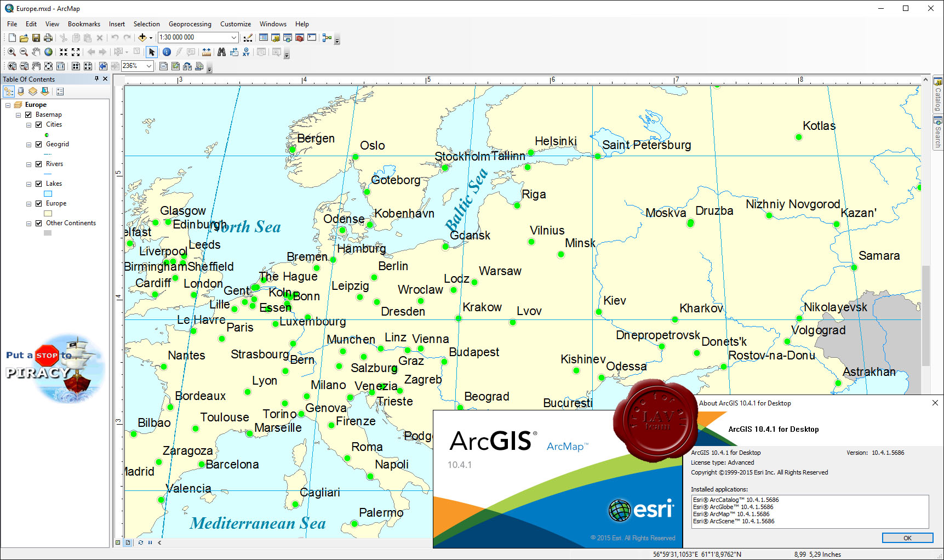Switch to Layout View button at bottom
Image resolution: width=944 pixels, height=560 pixels.
(128, 542)
